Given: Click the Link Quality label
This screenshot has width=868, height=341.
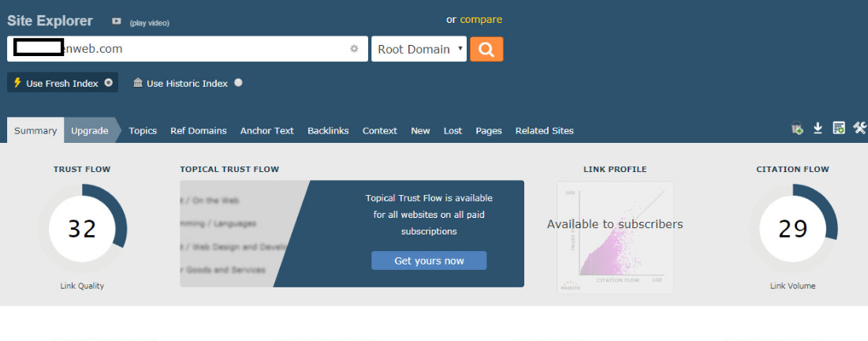Looking at the screenshot, I should click(x=82, y=286).
